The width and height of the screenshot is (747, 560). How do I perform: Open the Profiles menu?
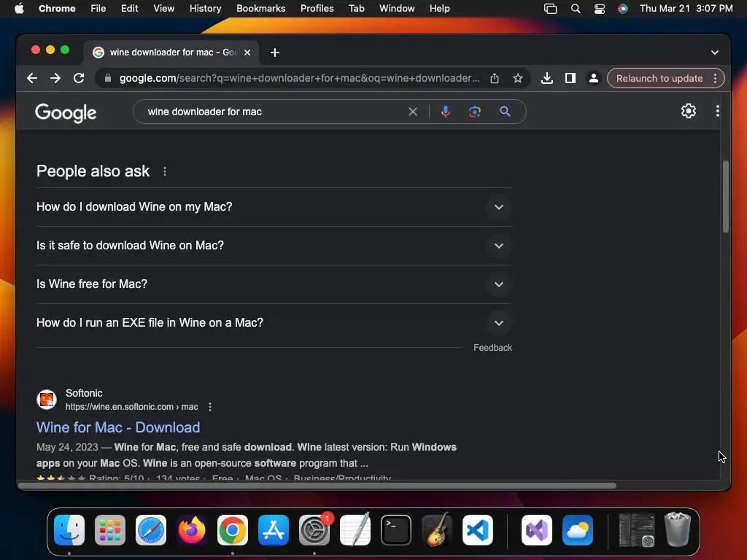317,9
